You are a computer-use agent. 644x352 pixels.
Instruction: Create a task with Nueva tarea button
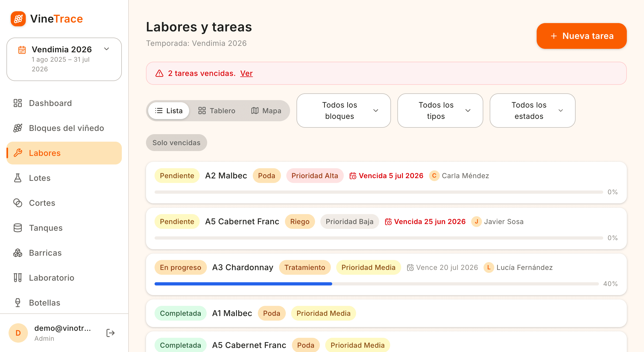point(581,36)
